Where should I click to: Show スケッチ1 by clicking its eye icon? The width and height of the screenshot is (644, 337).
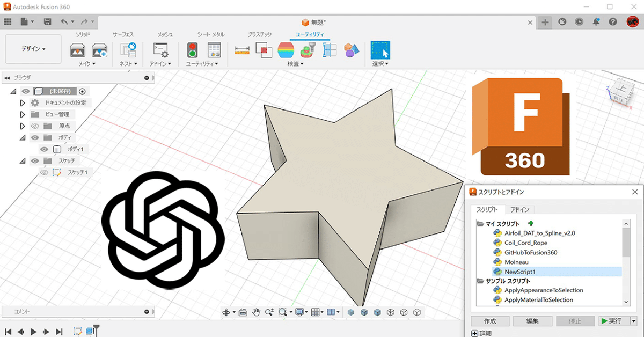coord(44,172)
